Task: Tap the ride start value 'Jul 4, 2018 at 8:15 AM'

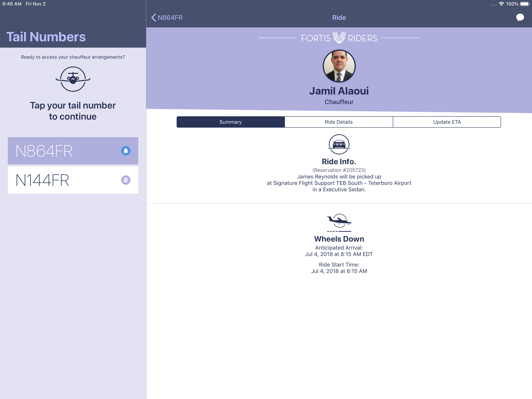Action: (x=339, y=271)
